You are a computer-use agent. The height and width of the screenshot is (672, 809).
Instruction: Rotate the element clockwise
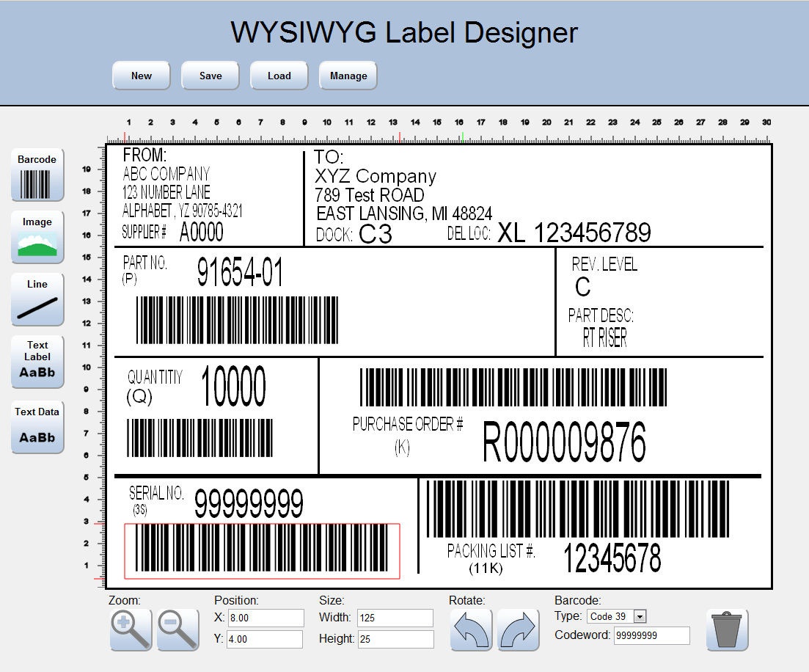coord(519,629)
